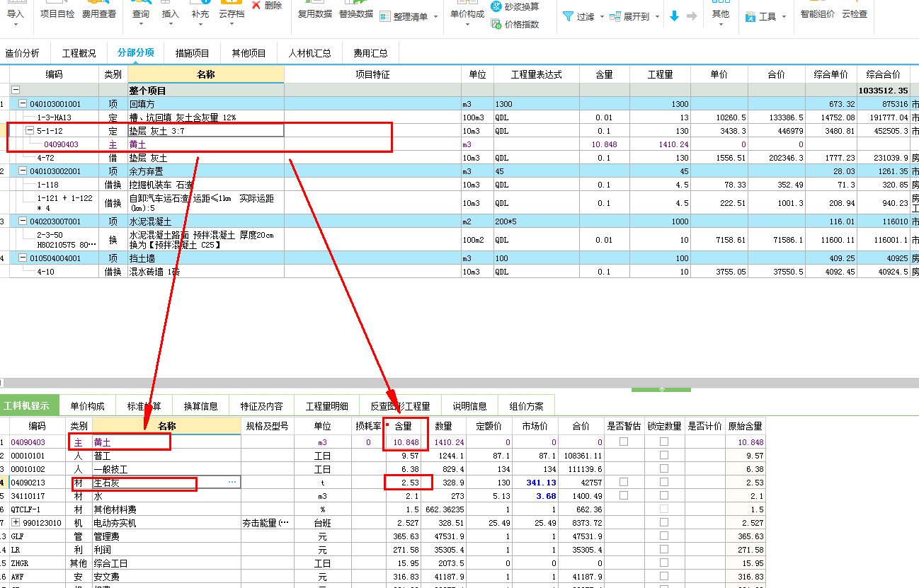Click the blue move-down arrow icon
Viewport: 919px width, 588px height.
tap(674, 16)
